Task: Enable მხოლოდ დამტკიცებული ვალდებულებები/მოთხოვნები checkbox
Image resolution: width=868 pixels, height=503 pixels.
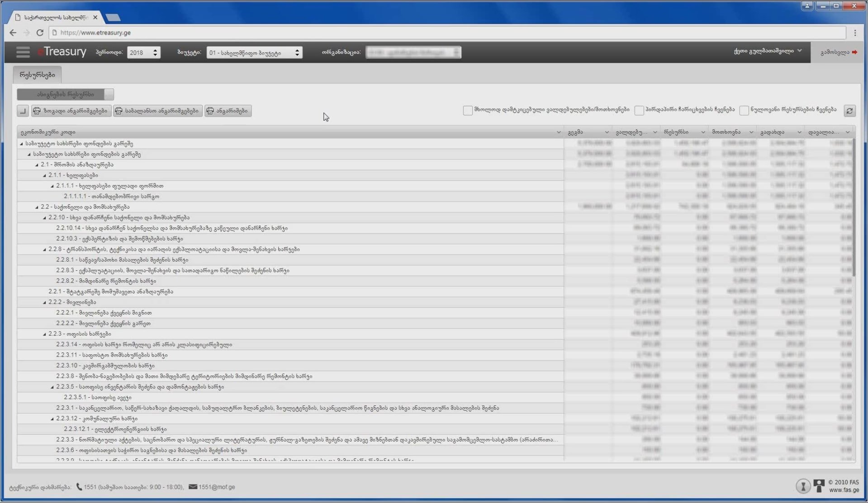Action: coord(468,110)
